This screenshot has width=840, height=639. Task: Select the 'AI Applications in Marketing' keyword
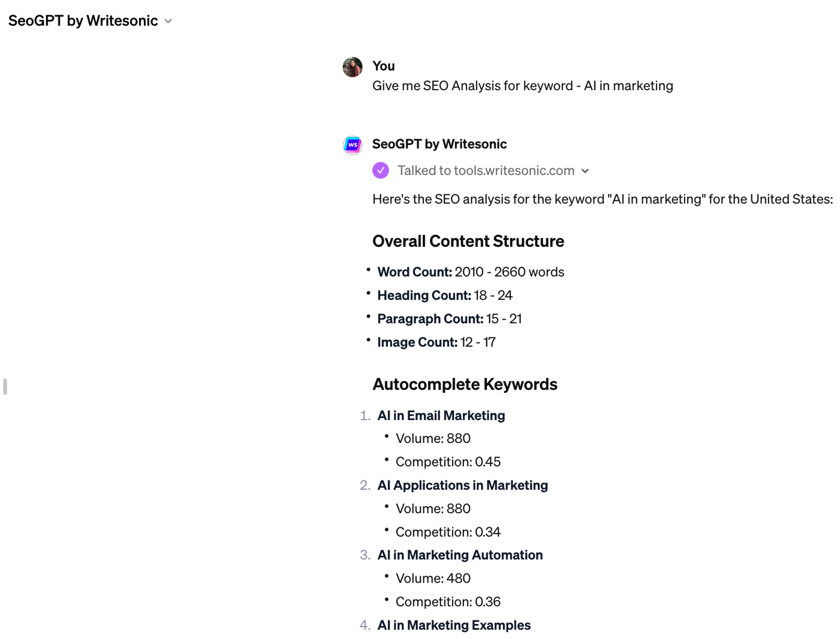[462, 485]
